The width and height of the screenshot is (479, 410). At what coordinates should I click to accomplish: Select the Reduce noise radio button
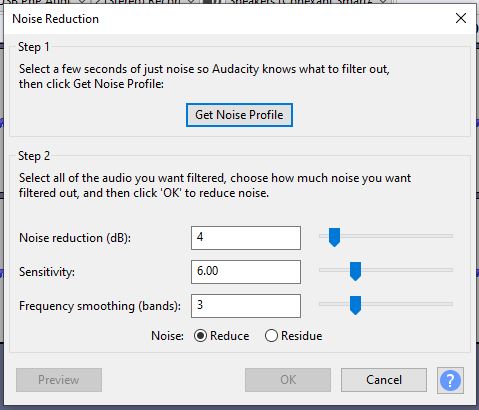(200, 336)
